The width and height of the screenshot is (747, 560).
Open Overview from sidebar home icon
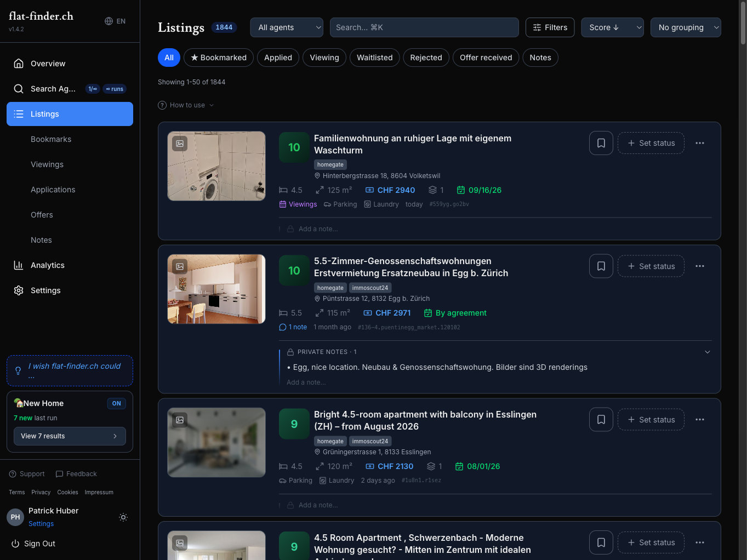point(70,64)
